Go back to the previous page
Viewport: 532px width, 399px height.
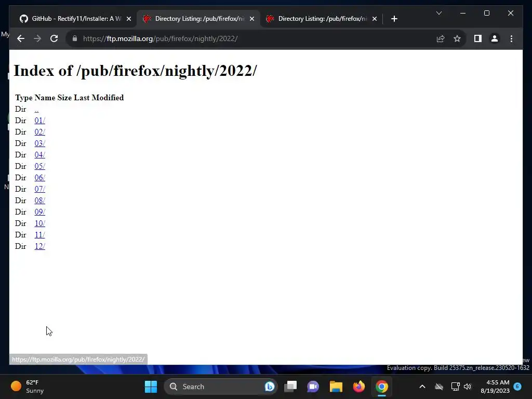[x=21, y=38]
